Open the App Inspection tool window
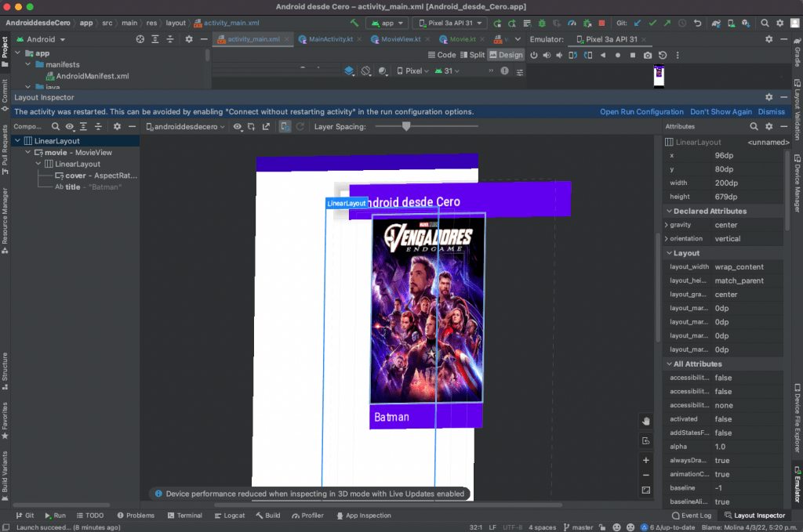Image resolution: width=803 pixels, height=532 pixels. pyautogui.click(x=364, y=516)
